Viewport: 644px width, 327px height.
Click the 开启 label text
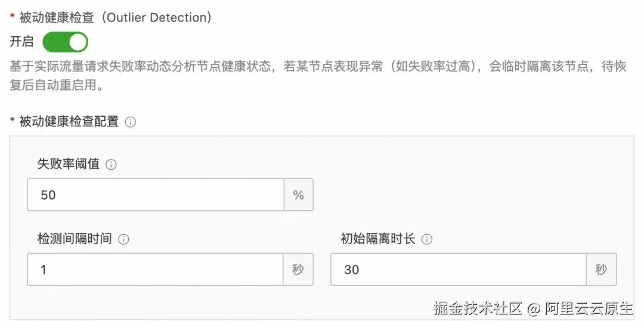pyautogui.click(x=22, y=42)
